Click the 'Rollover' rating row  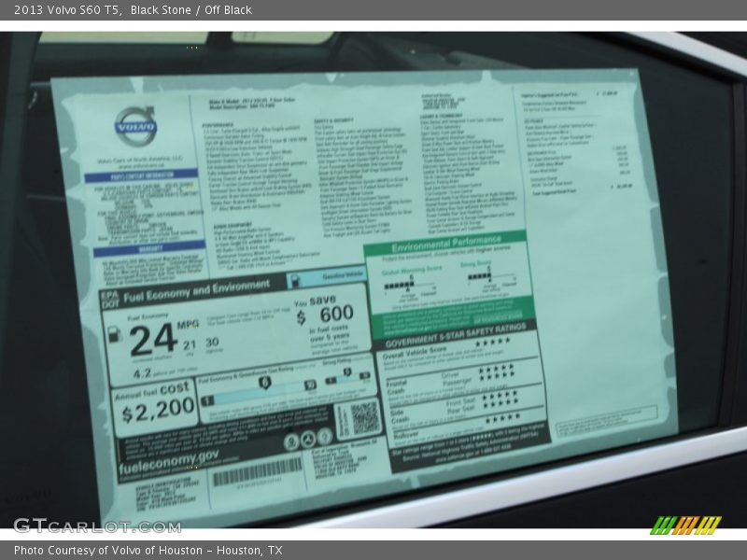pos(467,426)
